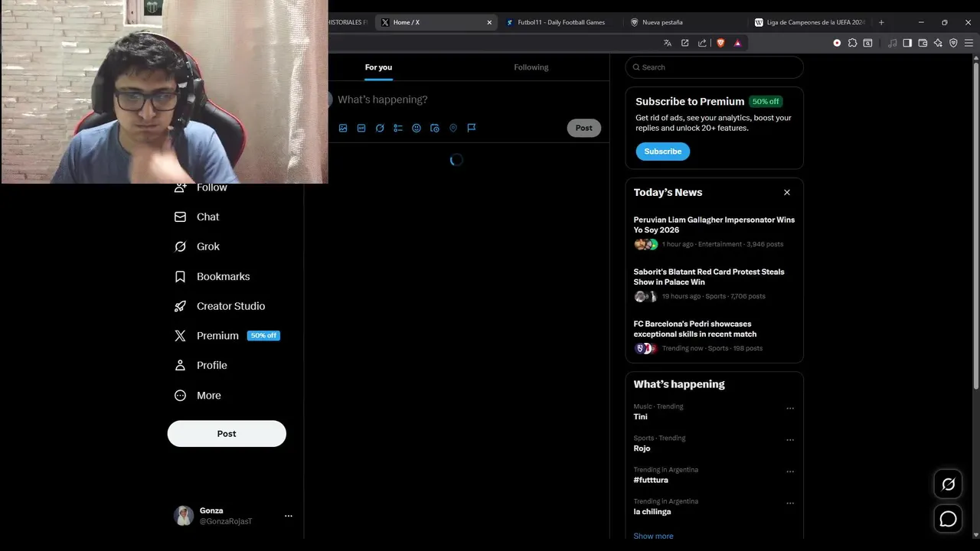Open the emoji picker in composer
Screen dimensions: 980x551
416,128
